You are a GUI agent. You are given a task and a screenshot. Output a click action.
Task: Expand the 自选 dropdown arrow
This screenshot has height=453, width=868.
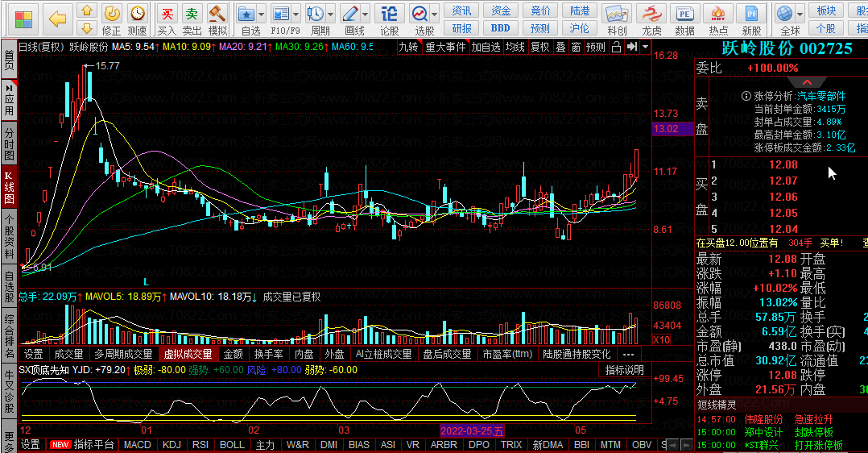(261, 15)
